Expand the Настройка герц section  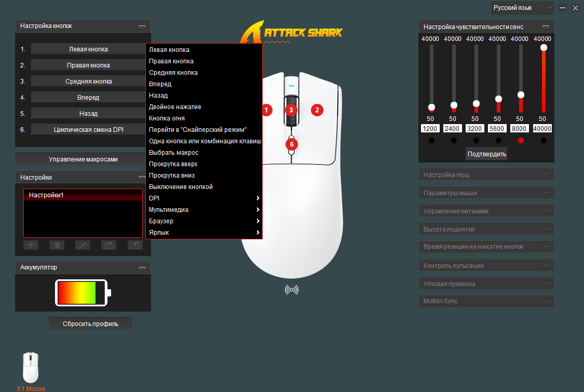point(486,174)
